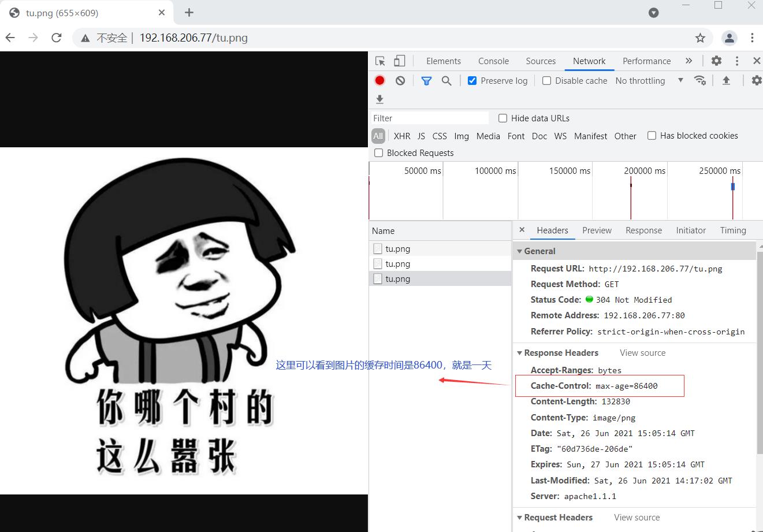Image resolution: width=763 pixels, height=532 pixels.
Task: Switch to the Sources tab
Action: coord(541,61)
